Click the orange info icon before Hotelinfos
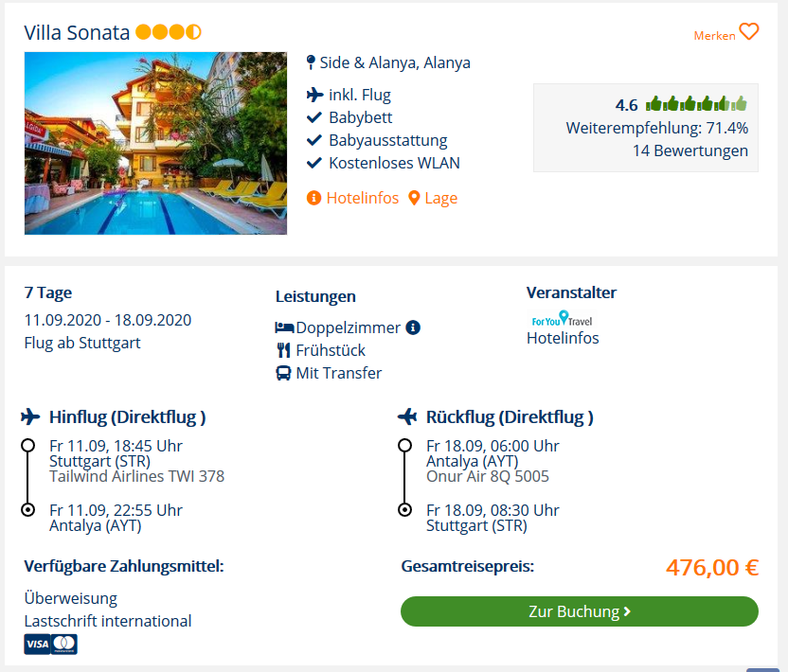The image size is (788, 672). tap(313, 198)
